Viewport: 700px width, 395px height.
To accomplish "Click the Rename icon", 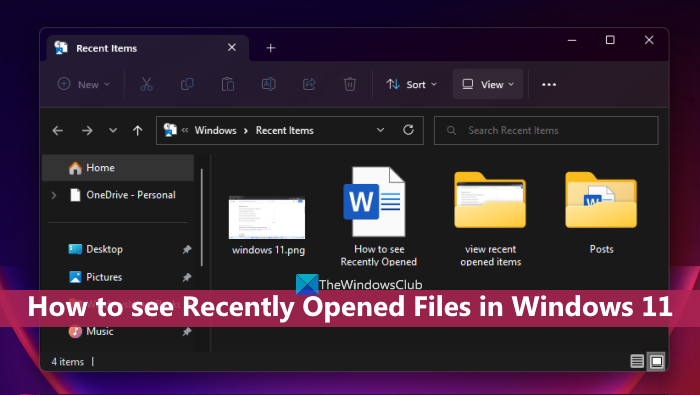I will pyautogui.click(x=268, y=84).
